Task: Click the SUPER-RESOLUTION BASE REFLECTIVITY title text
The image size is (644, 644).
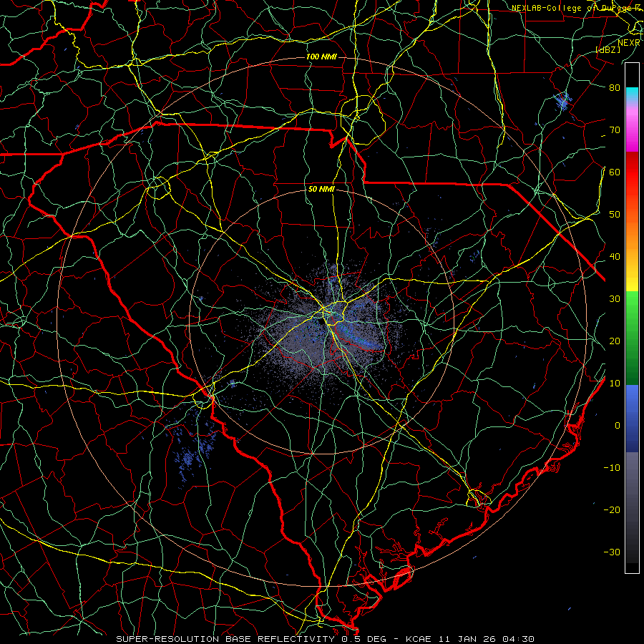Action: [x=225, y=639]
